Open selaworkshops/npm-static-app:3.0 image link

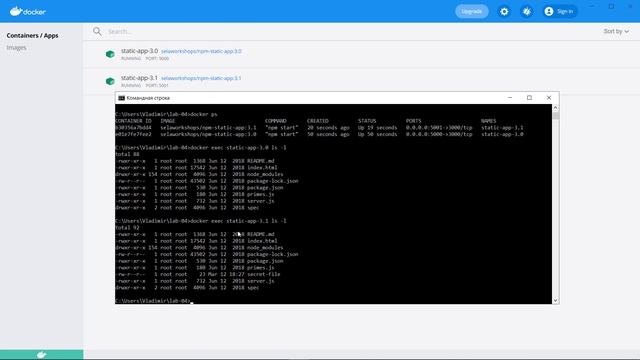201,51
